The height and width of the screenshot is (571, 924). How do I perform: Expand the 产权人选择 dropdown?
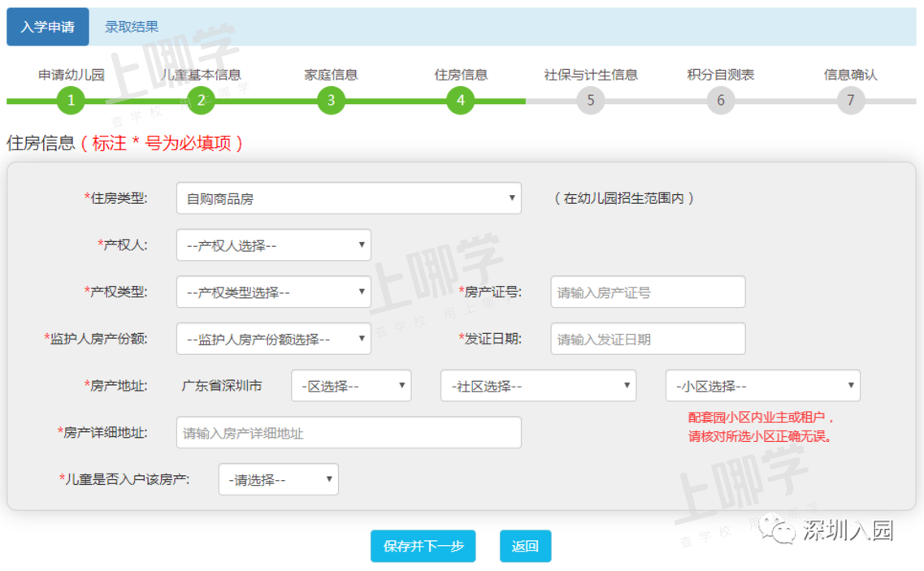coord(273,245)
